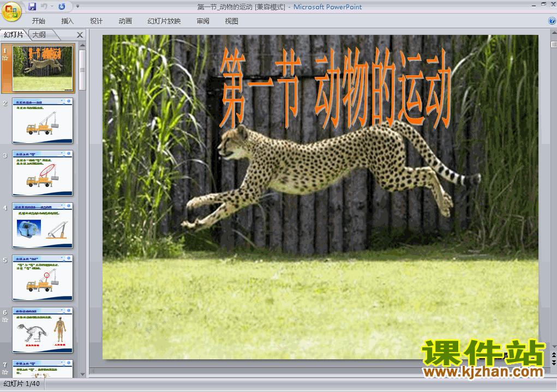This screenshot has height=392, width=557.
Task: Select slide 1 thumbnail with cheetah
Action: point(43,69)
